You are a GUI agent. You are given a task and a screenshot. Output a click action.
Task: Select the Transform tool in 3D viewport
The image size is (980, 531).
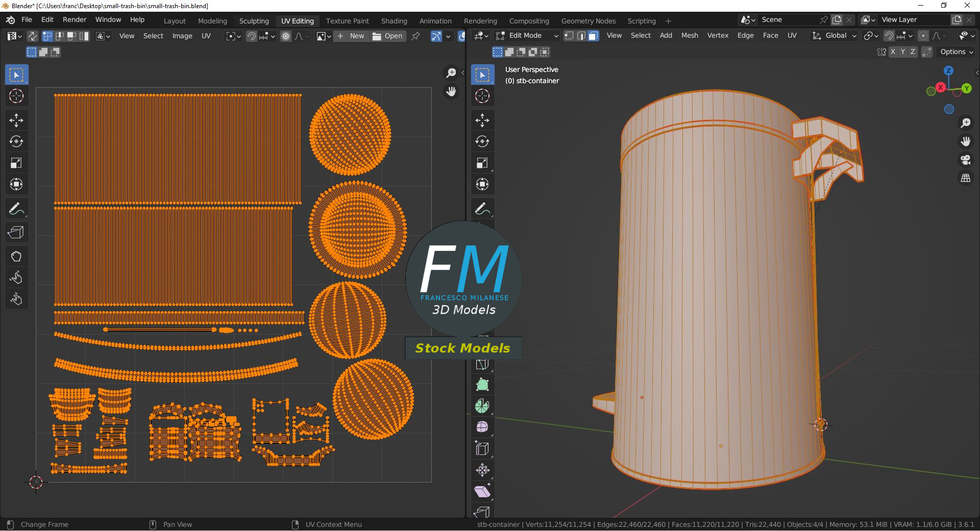pos(482,184)
